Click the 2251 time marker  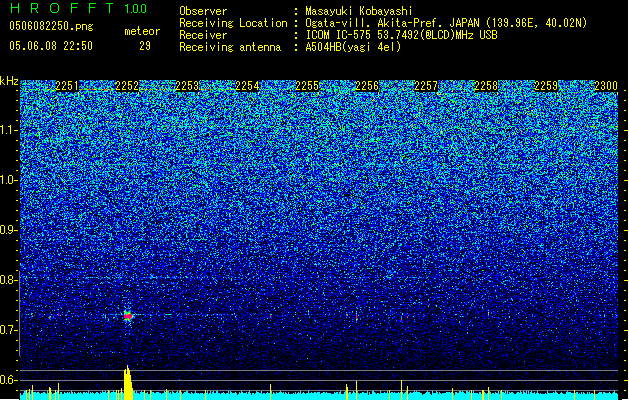[x=67, y=86]
